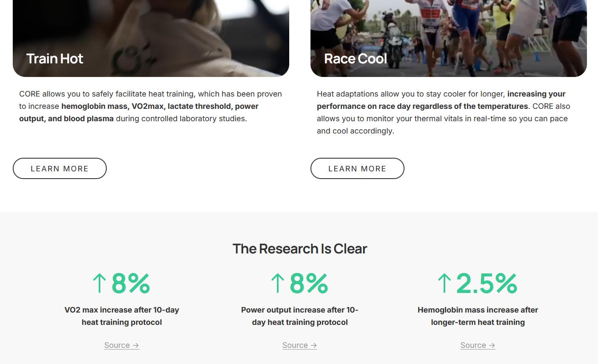Click the Race Cool card photo
The image size is (598, 364).
[x=449, y=30]
